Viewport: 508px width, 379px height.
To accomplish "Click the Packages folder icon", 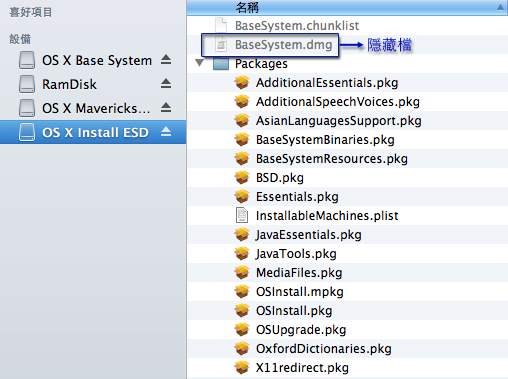I will [x=221, y=63].
